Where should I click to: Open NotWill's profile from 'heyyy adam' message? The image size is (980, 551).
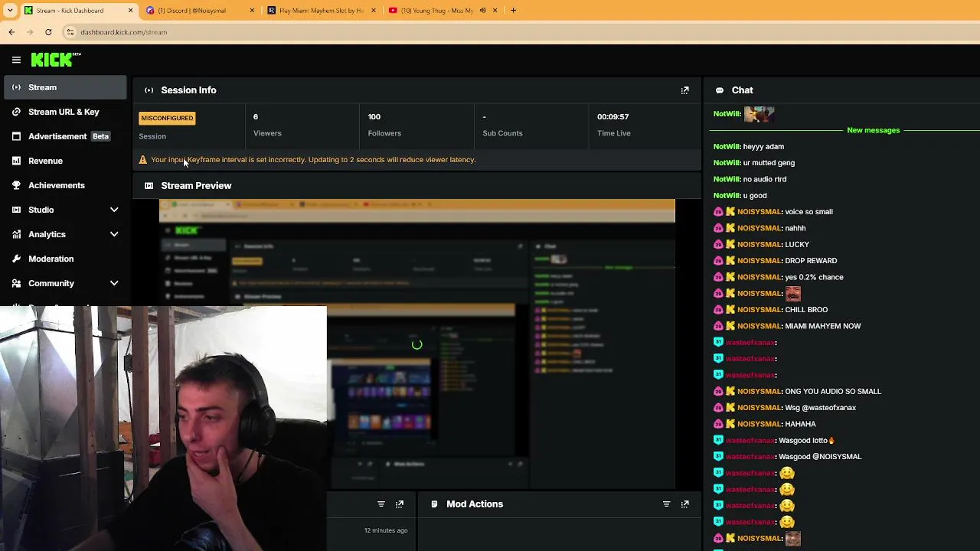pyautogui.click(x=727, y=146)
